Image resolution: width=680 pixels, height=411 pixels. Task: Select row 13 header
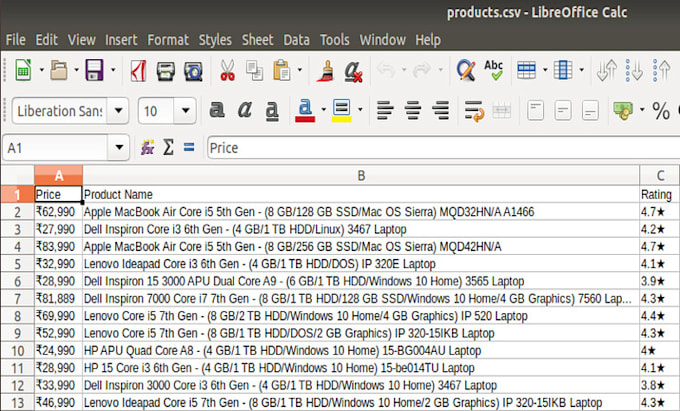click(x=17, y=402)
